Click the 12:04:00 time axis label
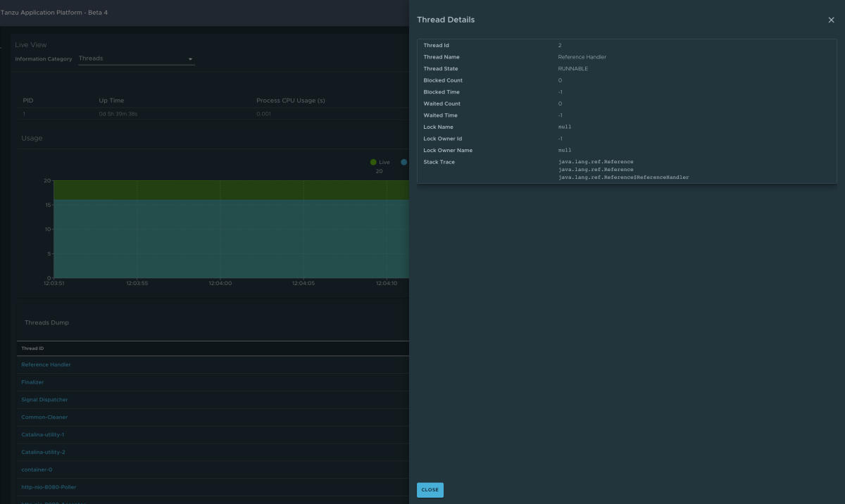This screenshot has width=845, height=504. [x=220, y=283]
